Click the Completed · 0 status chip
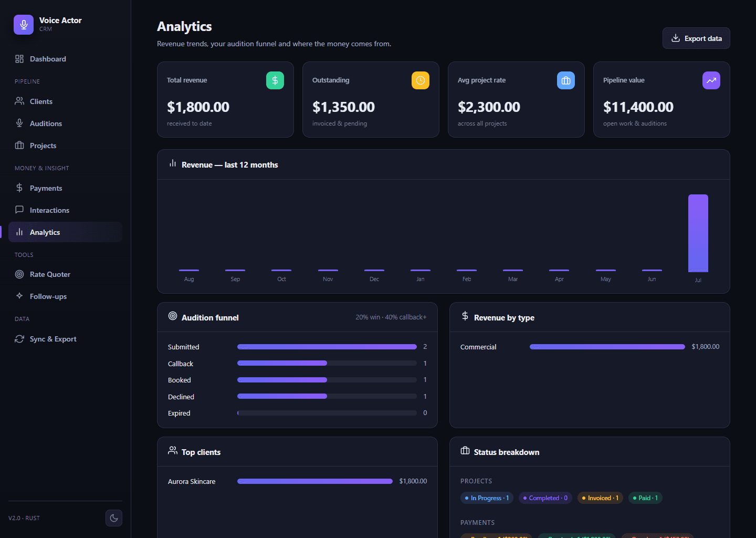Screen dimensions: 756x538 pos(545,498)
